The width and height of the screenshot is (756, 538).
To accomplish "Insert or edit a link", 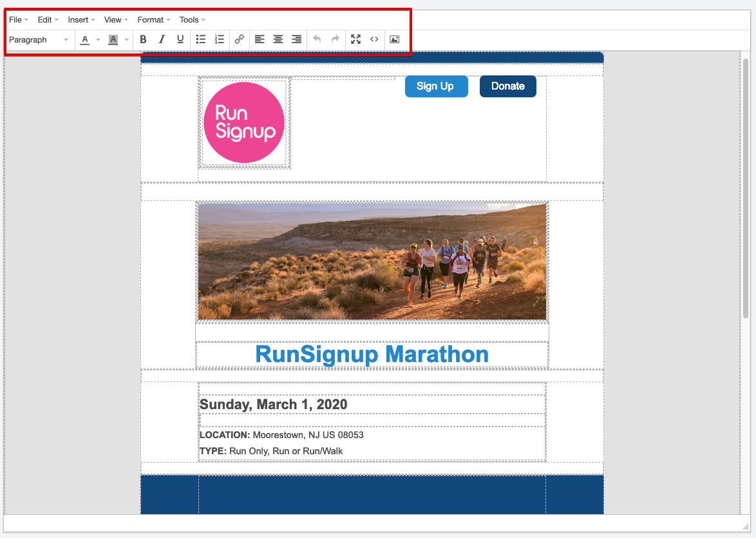I will [239, 39].
